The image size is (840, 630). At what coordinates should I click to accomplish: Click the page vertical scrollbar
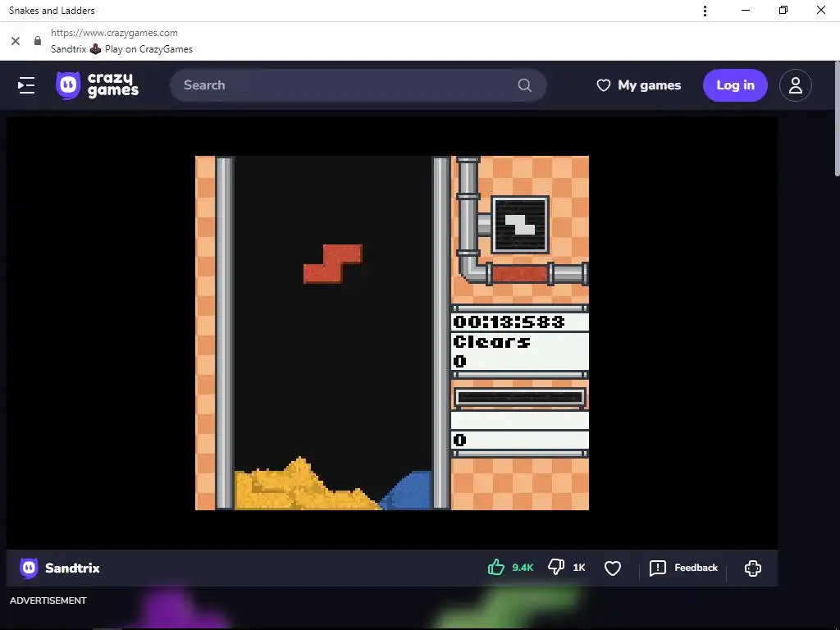(x=836, y=118)
